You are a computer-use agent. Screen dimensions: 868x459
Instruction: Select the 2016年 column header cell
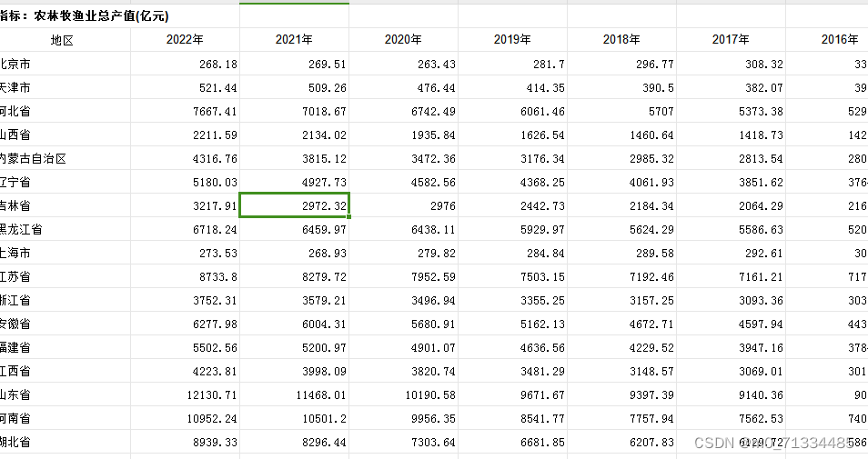point(827,40)
